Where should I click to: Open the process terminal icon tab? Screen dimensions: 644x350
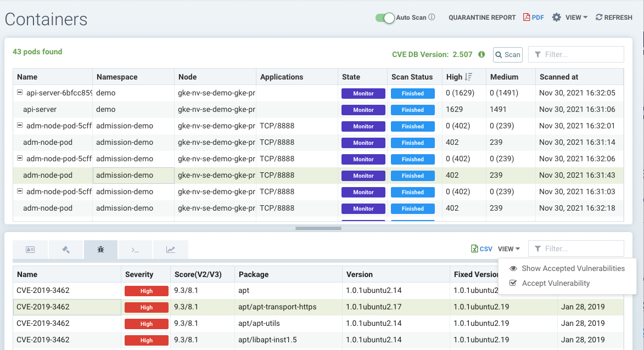click(x=135, y=250)
